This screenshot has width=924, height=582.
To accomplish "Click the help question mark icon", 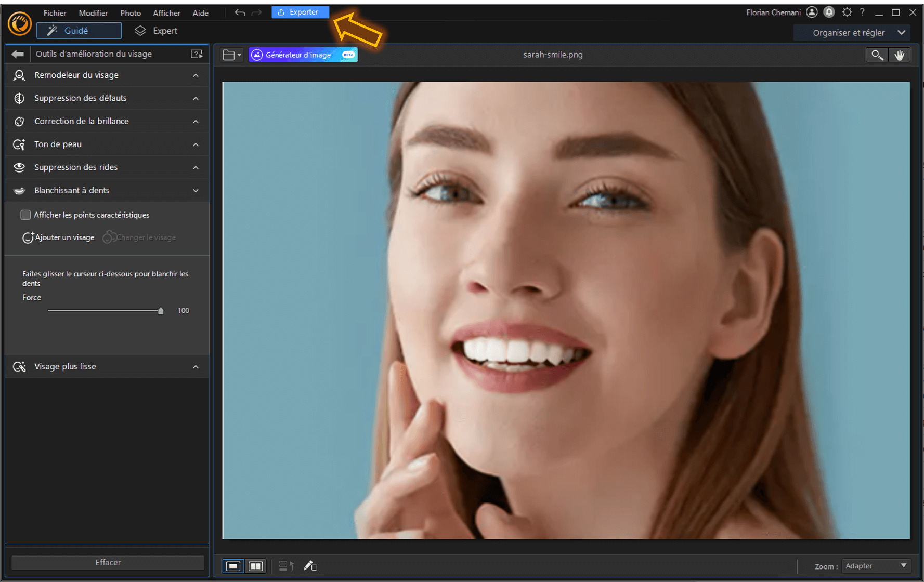I will click(x=862, y=11).
